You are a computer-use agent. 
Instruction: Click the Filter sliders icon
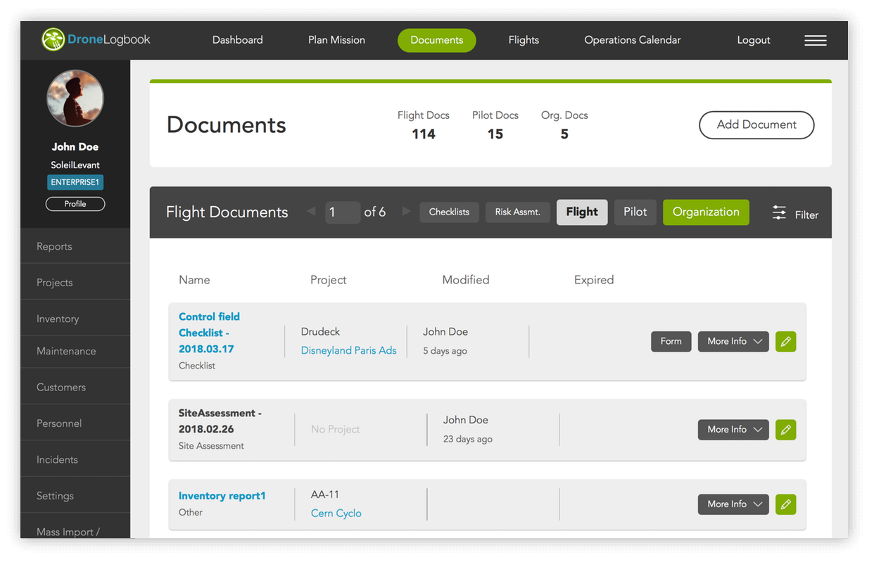pyautogui.click(x=779, y=213)
